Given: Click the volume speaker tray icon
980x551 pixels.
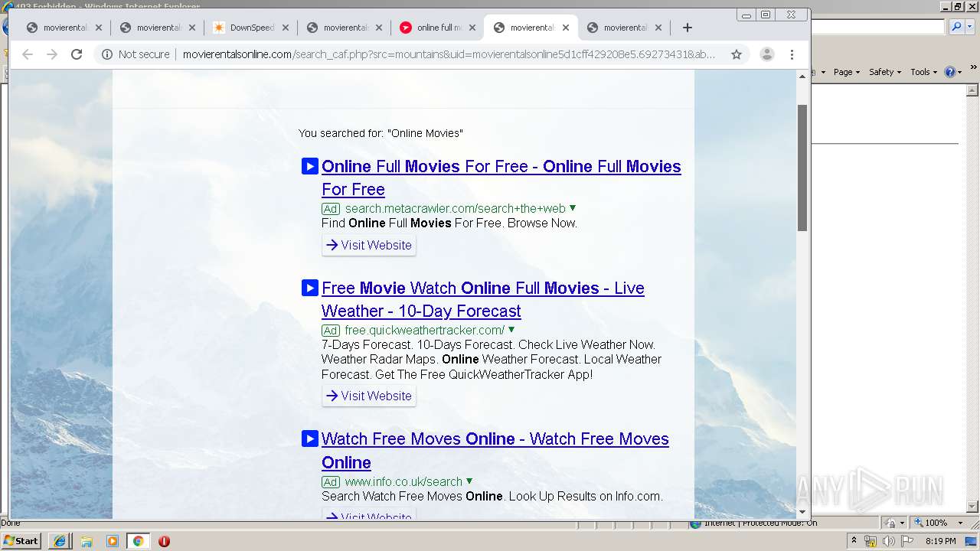Looking at the screenshot, I should point(889,540).
